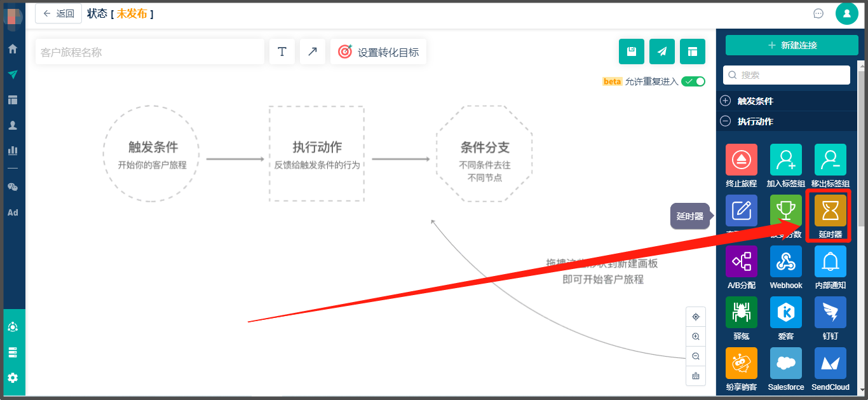Open settings gear in left sidebar
The height and width of the screenshot is (400, 868).
point(13,378)
